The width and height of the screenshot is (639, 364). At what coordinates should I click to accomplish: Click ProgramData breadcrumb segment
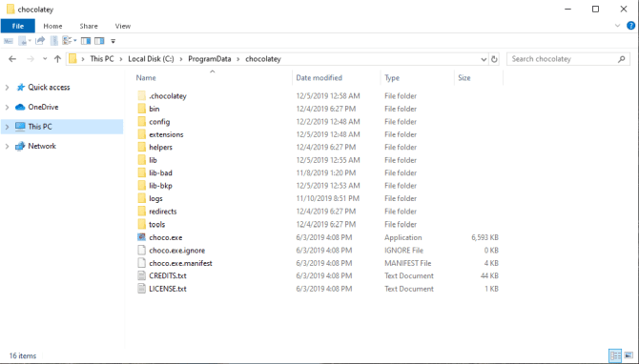click(210, 59)
